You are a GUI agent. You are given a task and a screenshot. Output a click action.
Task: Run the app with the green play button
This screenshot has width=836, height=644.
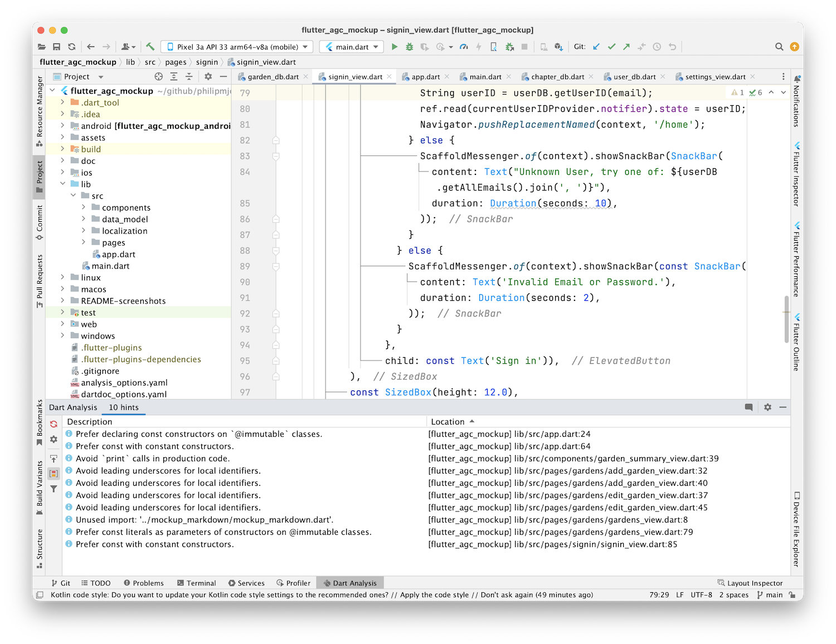pyautogui.click(x=395, y=47)
